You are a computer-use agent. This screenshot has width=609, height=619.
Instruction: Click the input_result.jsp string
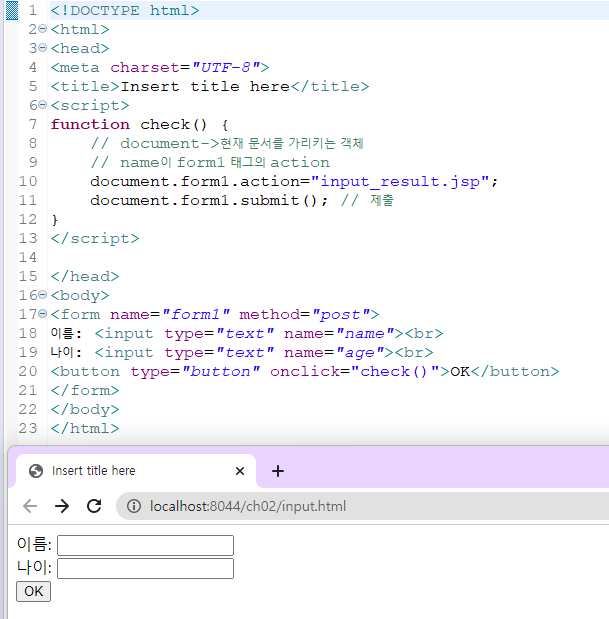pos(400,181)
